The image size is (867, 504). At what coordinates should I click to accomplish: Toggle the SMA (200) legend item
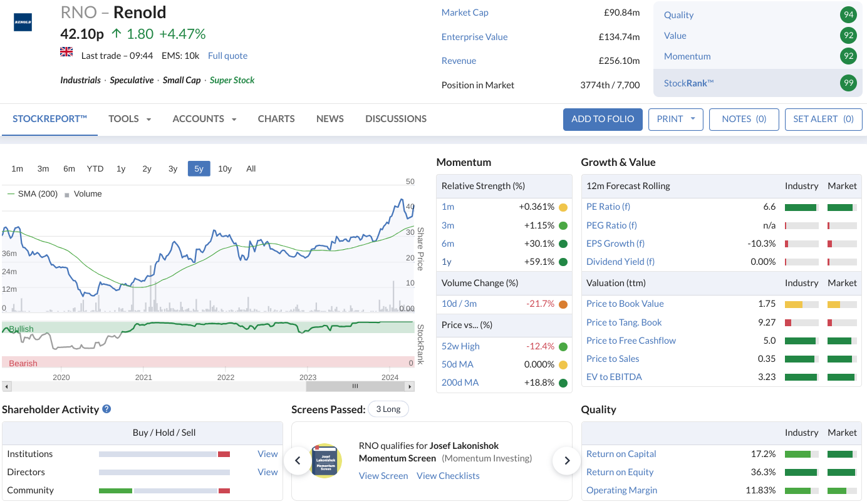(33, 194)
